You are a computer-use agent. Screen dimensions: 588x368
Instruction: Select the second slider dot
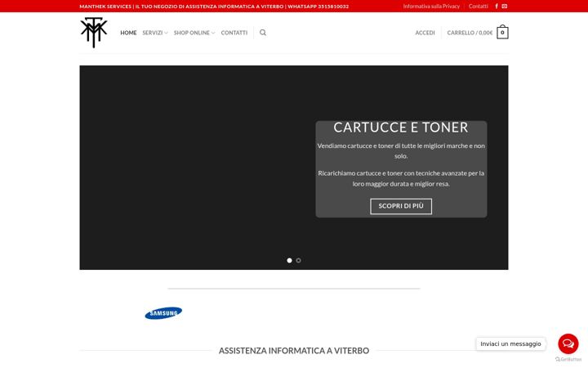299,260
